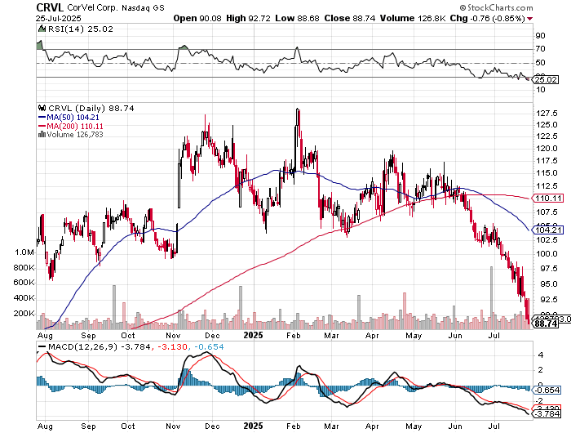Click the Nov label under the price panel
The width and height of the screenshot is (571, 433).
pyautogui.click(x=173, y=335)
